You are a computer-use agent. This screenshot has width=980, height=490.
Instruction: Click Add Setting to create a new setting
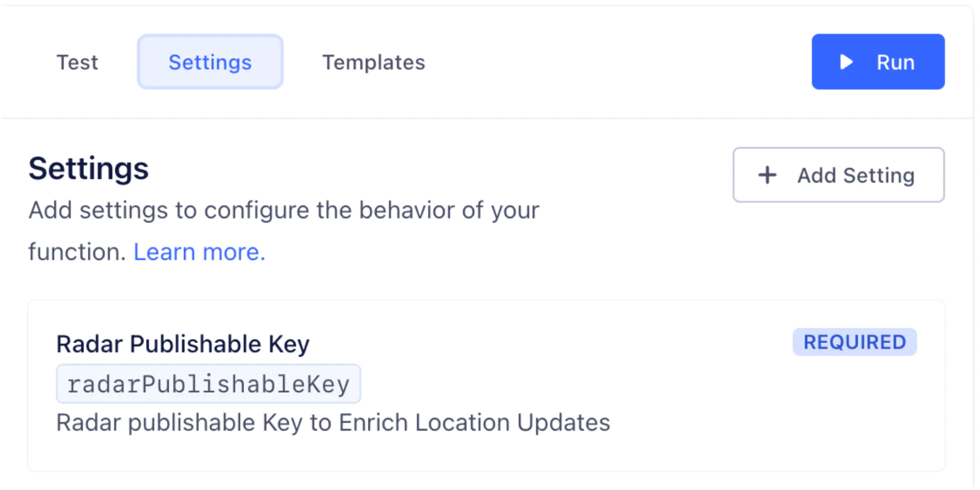(x=839, y=175)
